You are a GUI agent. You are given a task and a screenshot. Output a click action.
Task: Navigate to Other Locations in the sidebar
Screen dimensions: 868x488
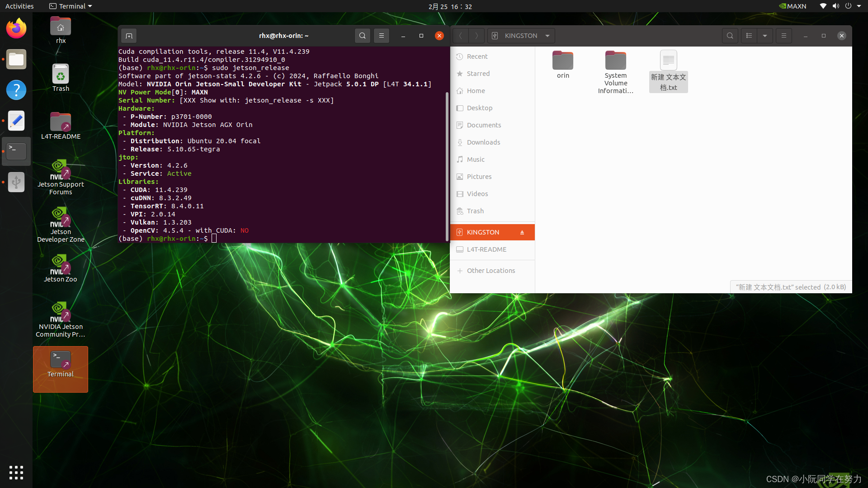pos(491,270)
